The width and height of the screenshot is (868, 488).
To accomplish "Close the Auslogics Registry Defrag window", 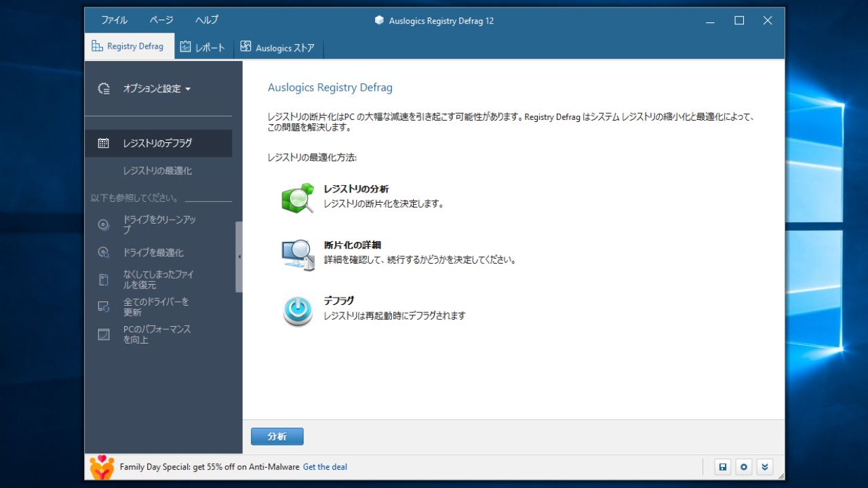I will [x=768, y=20].
